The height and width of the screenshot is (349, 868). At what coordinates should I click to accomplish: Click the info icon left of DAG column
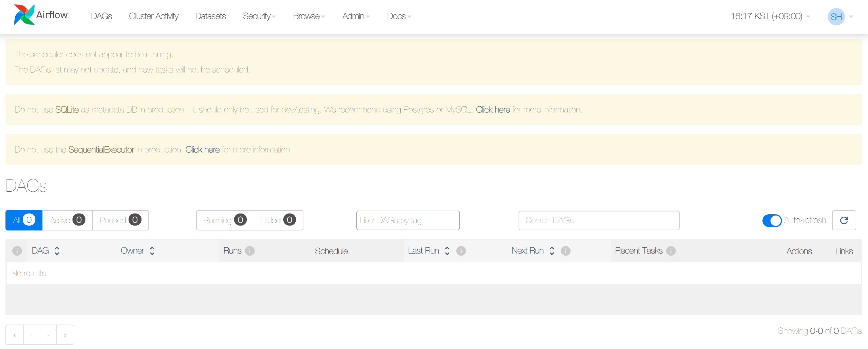point(17,251)
